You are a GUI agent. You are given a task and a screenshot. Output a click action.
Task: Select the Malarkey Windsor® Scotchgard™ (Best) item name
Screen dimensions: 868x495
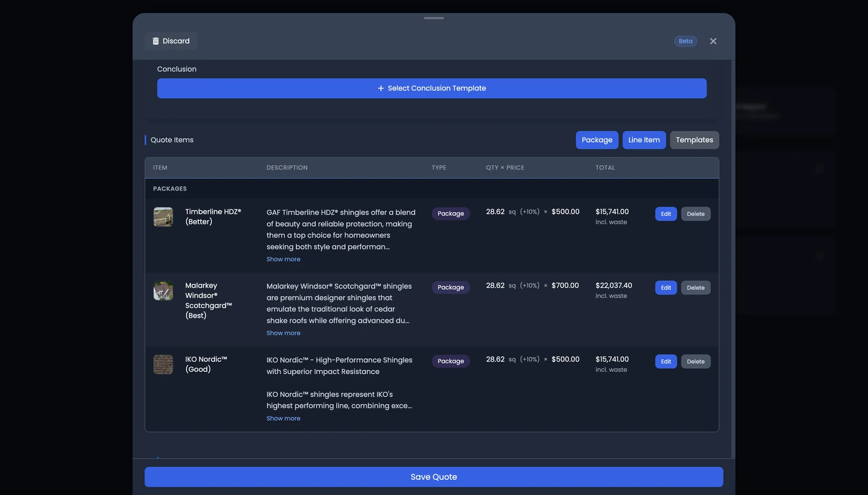[209, 301]
